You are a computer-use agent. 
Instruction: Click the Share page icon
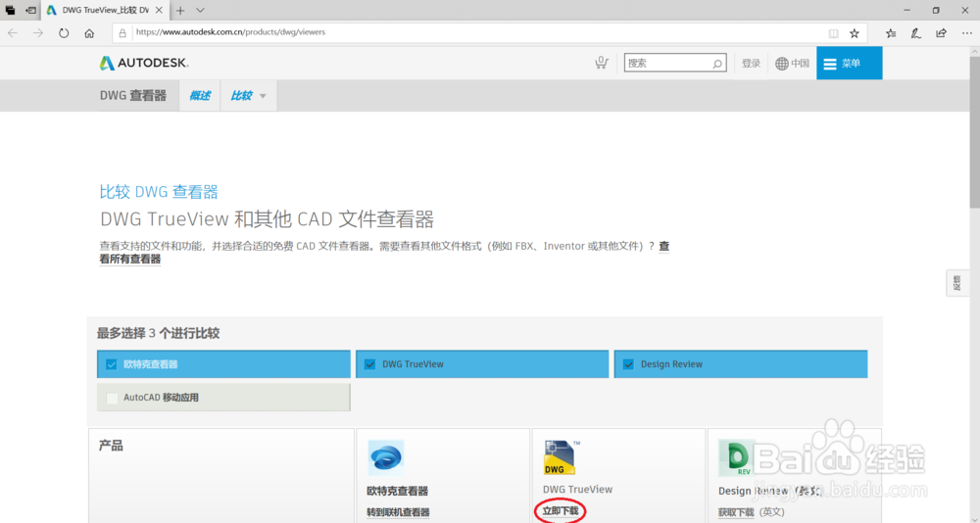[941, 33]
